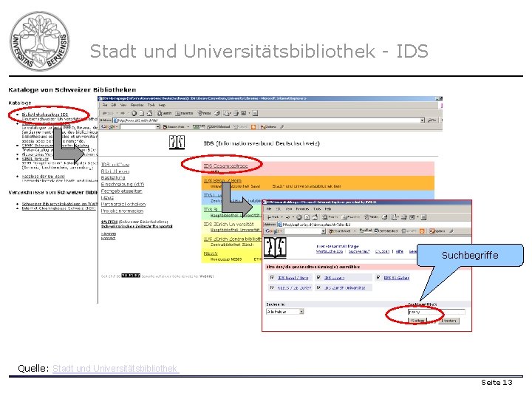The height and width of the screenshot is (399, 532).
Task: Open Google search field dropdown in Gesamtabfrage window
Action: tap(324, 231)
